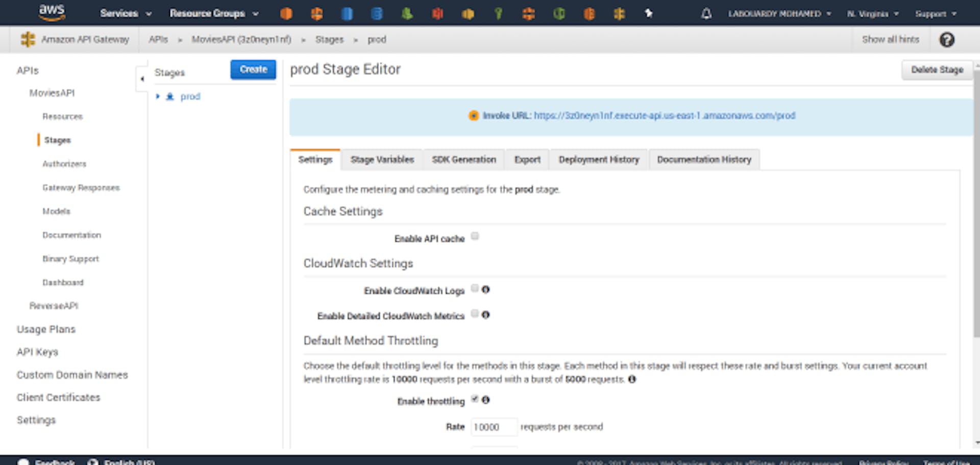The image size is (980, 465).
Task: Open Binary Support in the sidebar
Action: [x=70, y=259]
